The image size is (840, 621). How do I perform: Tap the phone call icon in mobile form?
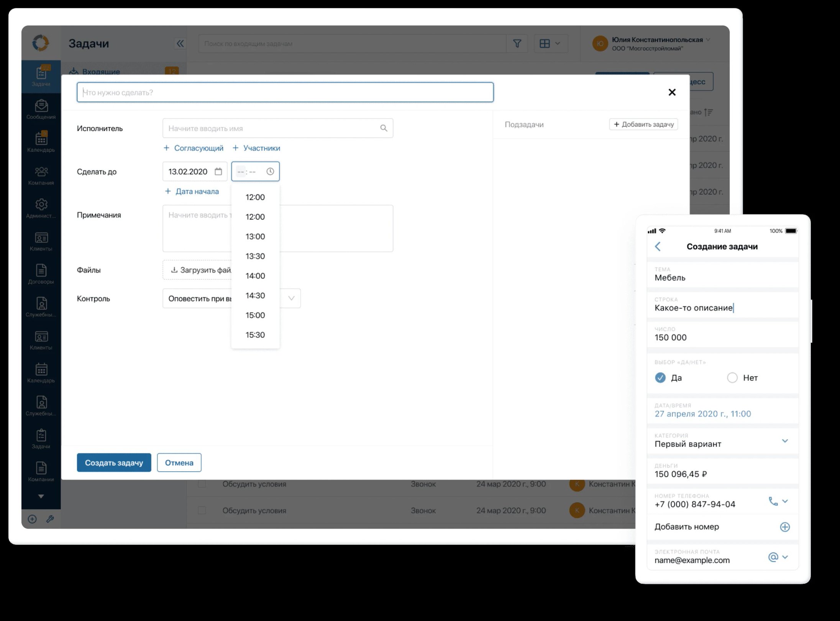(x=773, y=501)
